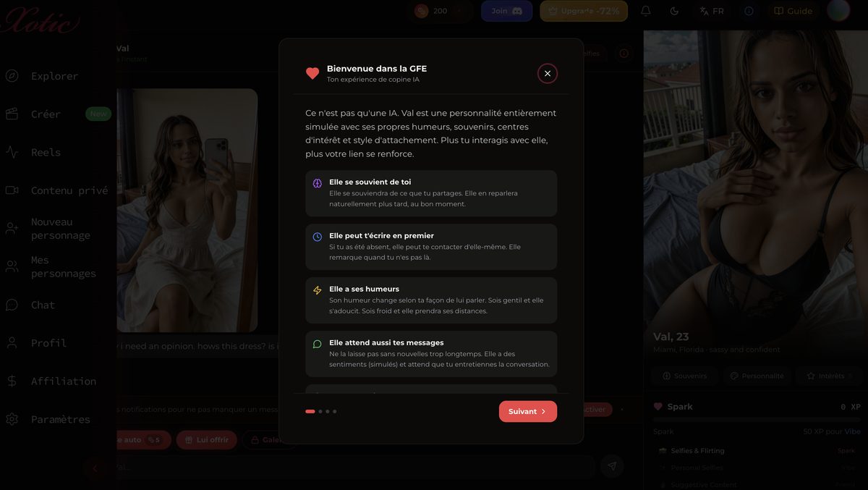868x490 pixels.
Task: Open notifications bell icon
Action: coord(646,11)
